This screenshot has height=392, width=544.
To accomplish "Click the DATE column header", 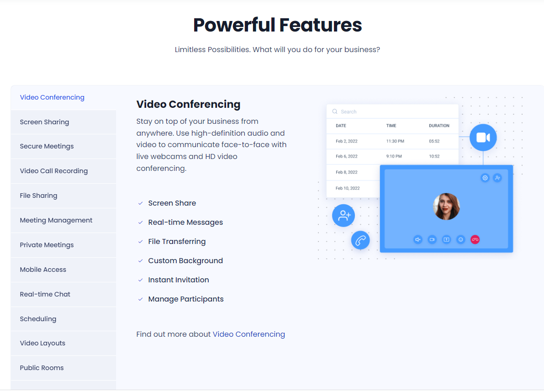I will pyautogui.click(x=341, y=126).
